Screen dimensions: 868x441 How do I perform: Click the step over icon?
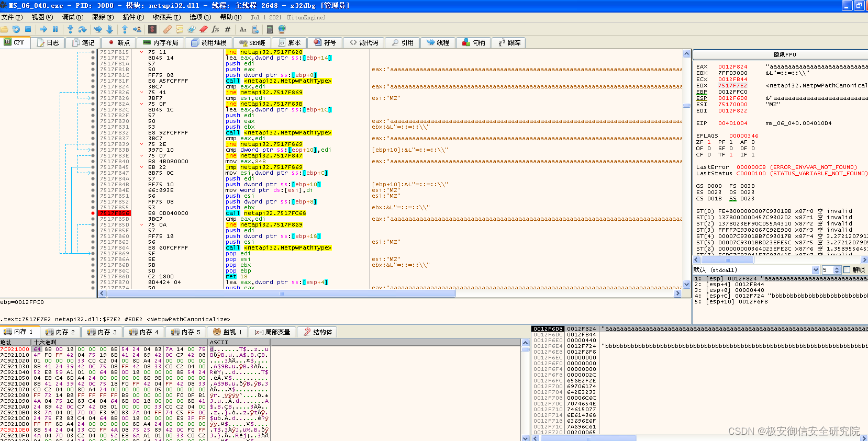click(82, 29)
